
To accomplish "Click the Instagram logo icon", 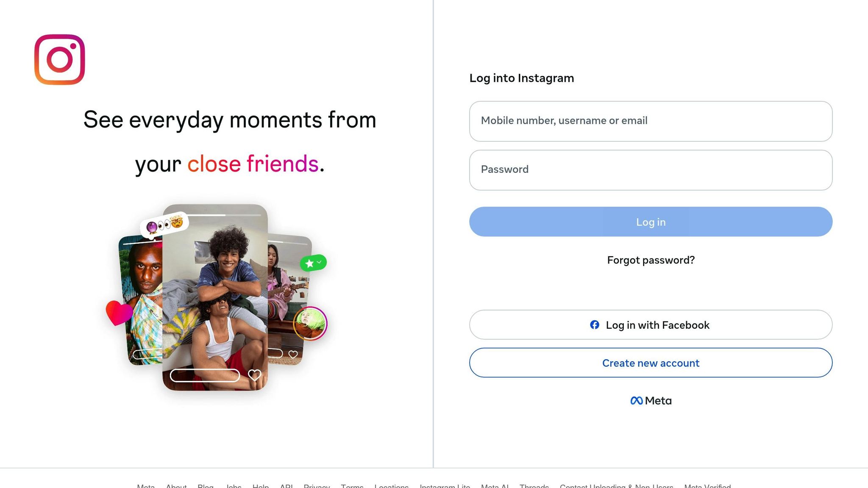I will 60,60.
